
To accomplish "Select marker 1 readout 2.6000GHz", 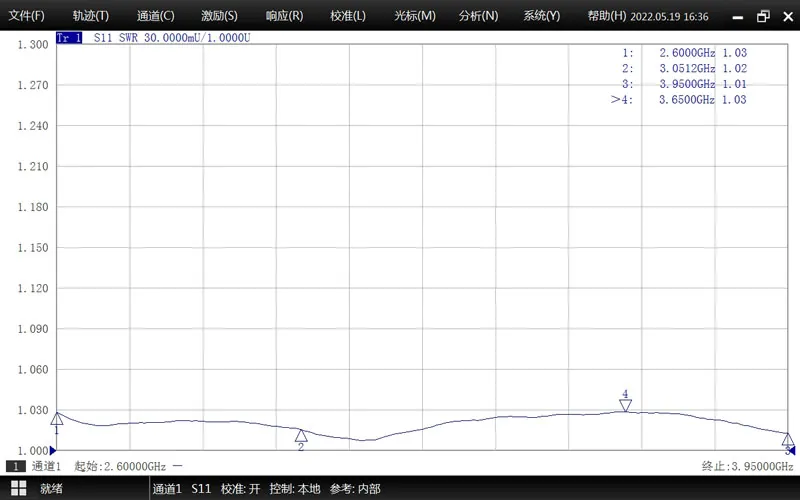I will (687, 53).
